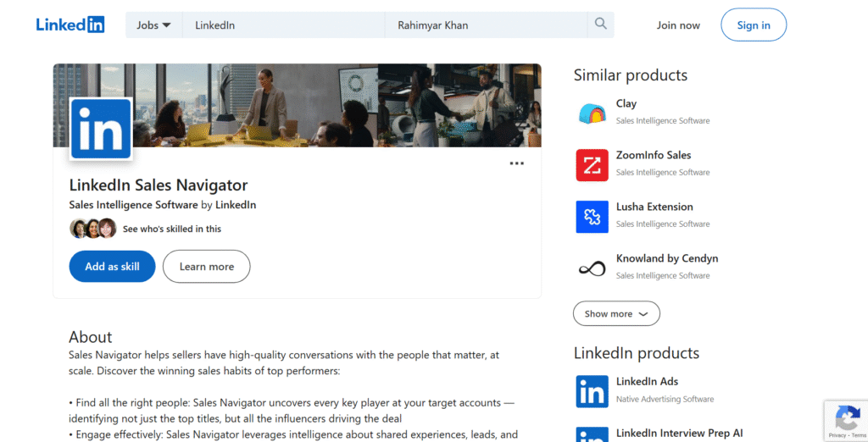Open LinkedIn Interview Prep AI link
Screen dimensions: 868x442
click(x=679, y=434)
